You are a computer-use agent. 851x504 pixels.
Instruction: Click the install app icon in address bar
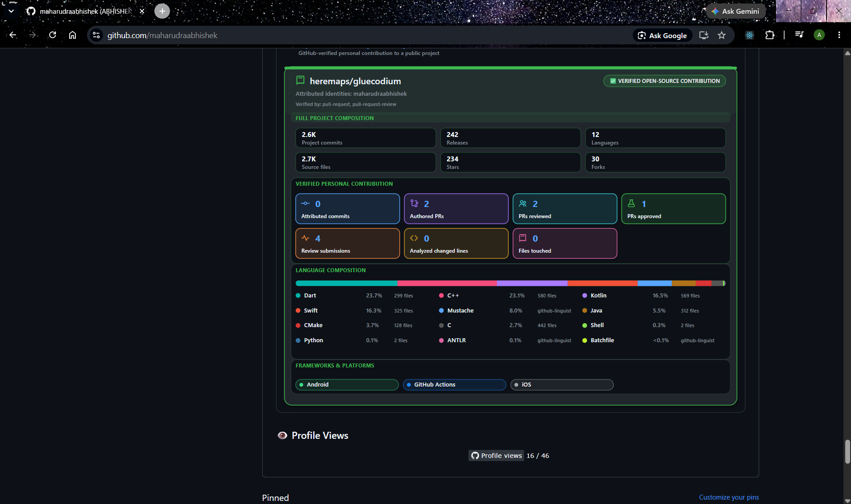pyautogui.click(x=704, y=35)
